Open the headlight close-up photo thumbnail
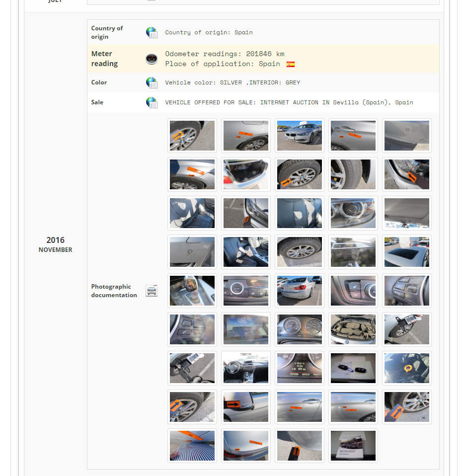Screen dimensions: 464x476 (353, 213)
